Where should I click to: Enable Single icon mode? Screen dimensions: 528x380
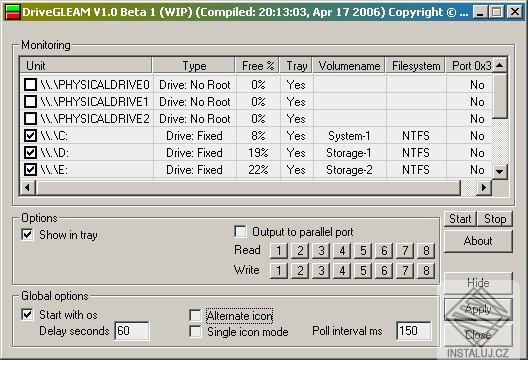click(195, 331)
